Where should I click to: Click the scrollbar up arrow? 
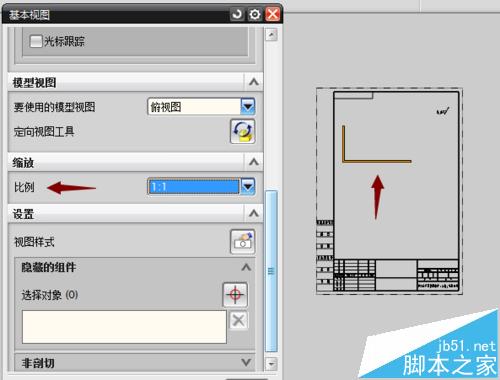pos(271,35)
